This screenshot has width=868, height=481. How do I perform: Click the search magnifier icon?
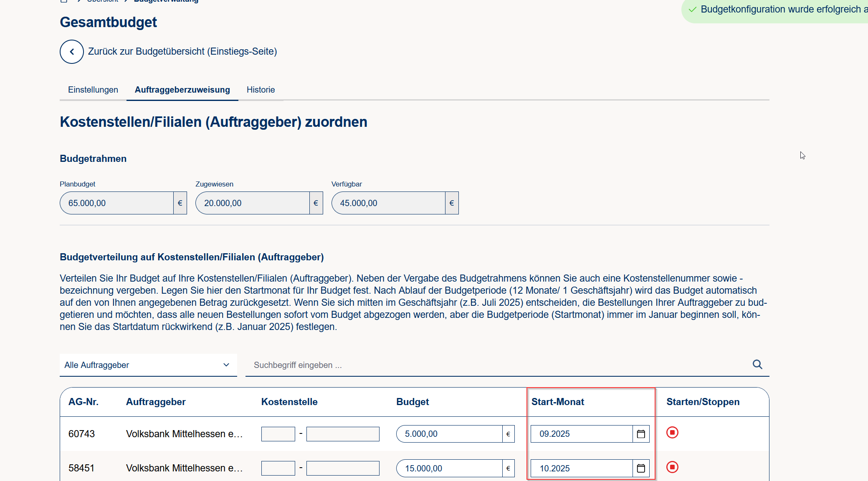tap(757, 365)
